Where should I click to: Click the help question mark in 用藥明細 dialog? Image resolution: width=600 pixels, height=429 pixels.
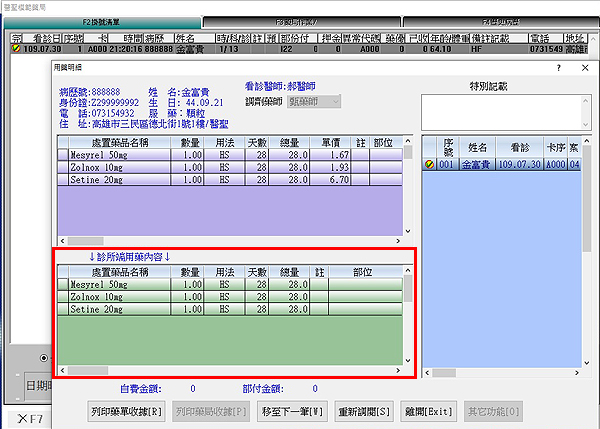tap(558, 68)
